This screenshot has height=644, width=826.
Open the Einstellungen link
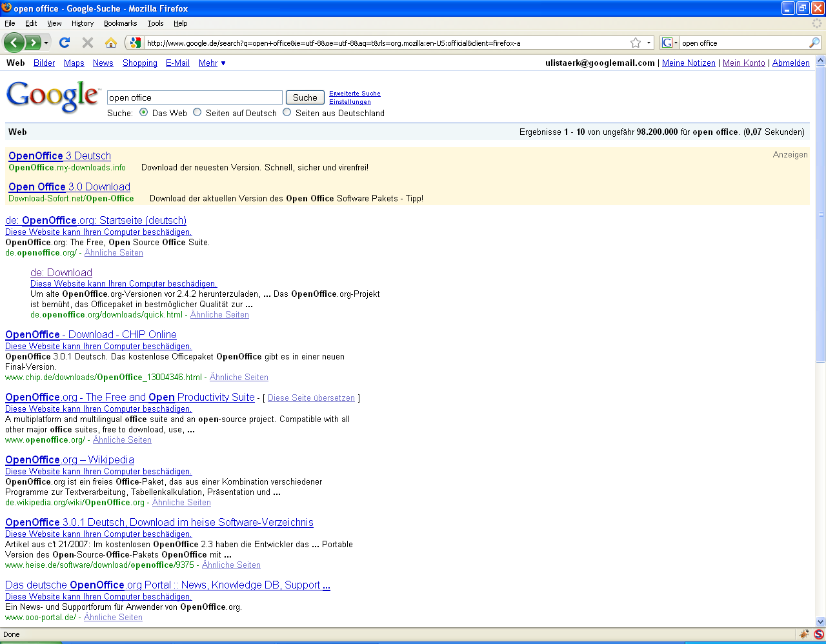pos(350,102)
